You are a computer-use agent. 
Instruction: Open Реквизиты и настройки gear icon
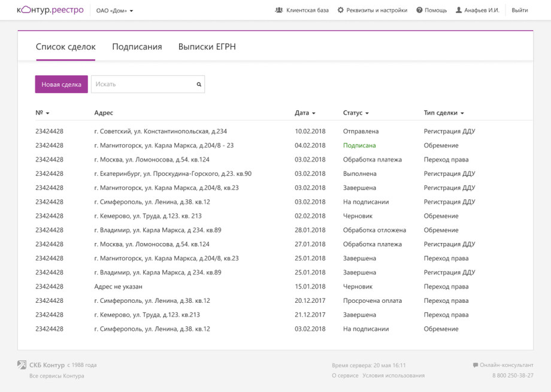pyautogui.click(x=341, y=10)
